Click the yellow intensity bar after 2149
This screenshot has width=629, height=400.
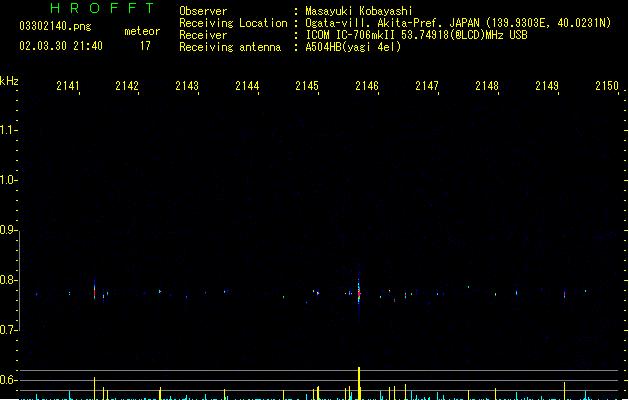tap(564, 390)
